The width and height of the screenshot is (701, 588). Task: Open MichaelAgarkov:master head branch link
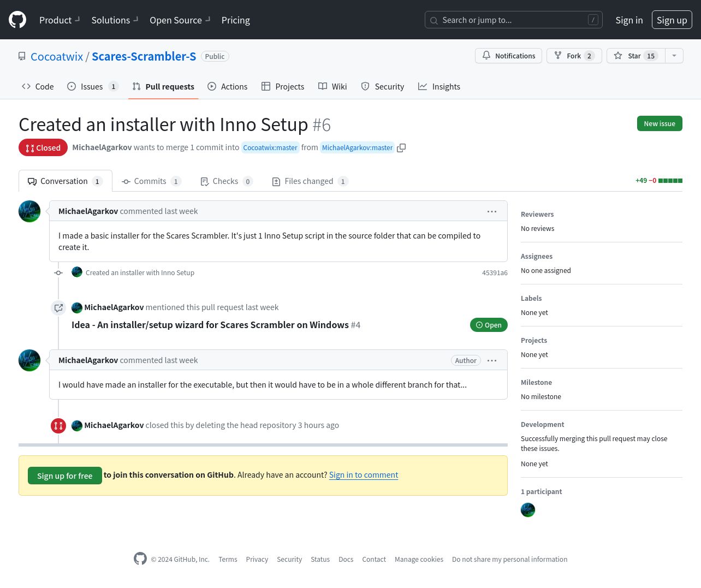(357, 147)
